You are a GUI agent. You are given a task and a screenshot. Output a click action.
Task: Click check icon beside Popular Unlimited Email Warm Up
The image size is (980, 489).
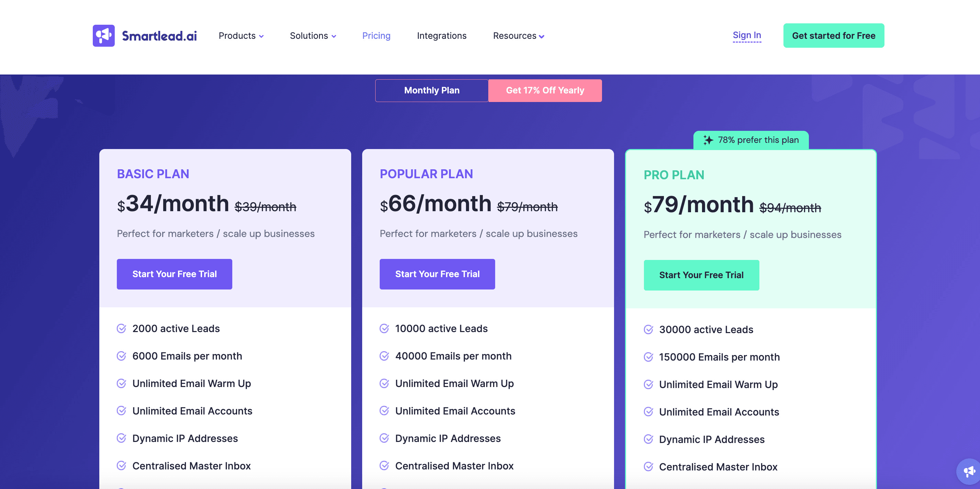pyautogui.click(x=384, y=383)
